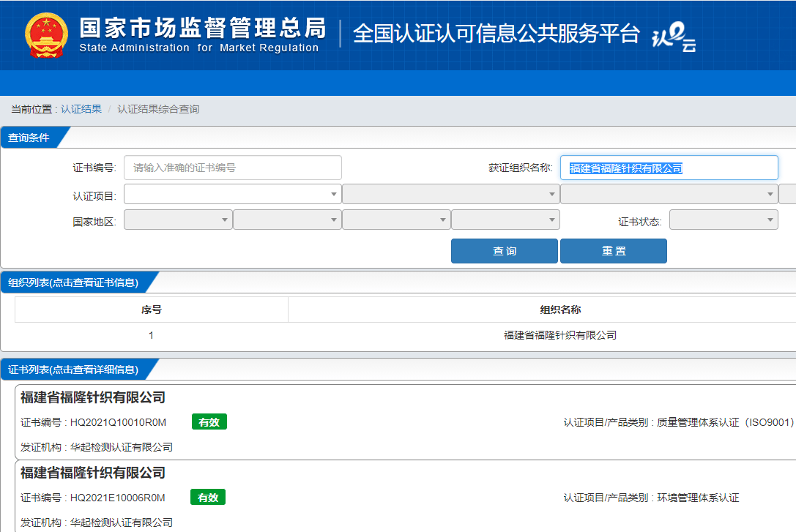796x532 pixels.
Task: Open the first 认证项目 dropdown
Action: (x=233, y=194)
